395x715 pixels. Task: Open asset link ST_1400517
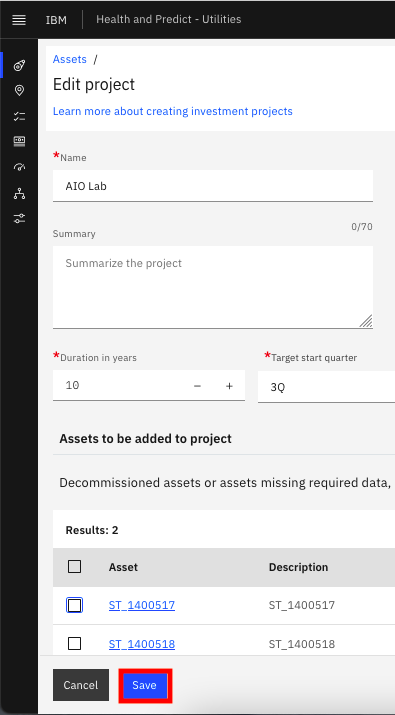pos(142,605)
